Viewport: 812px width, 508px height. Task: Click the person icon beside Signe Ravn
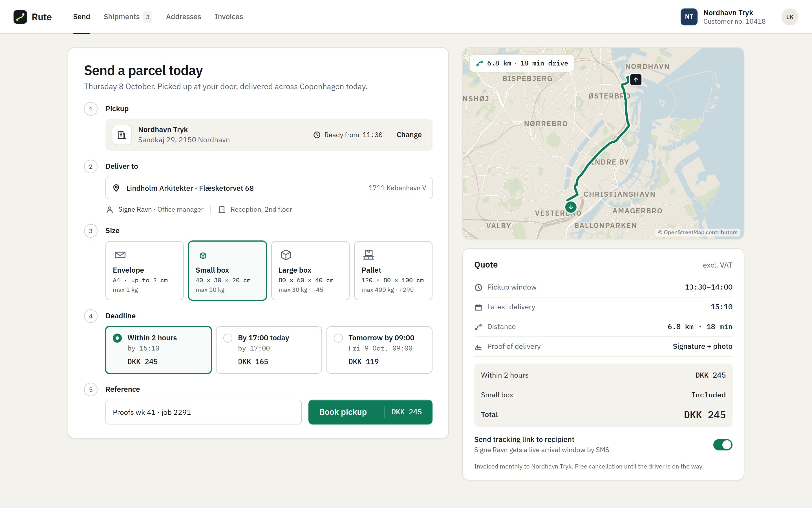click(x=109, y=210)
